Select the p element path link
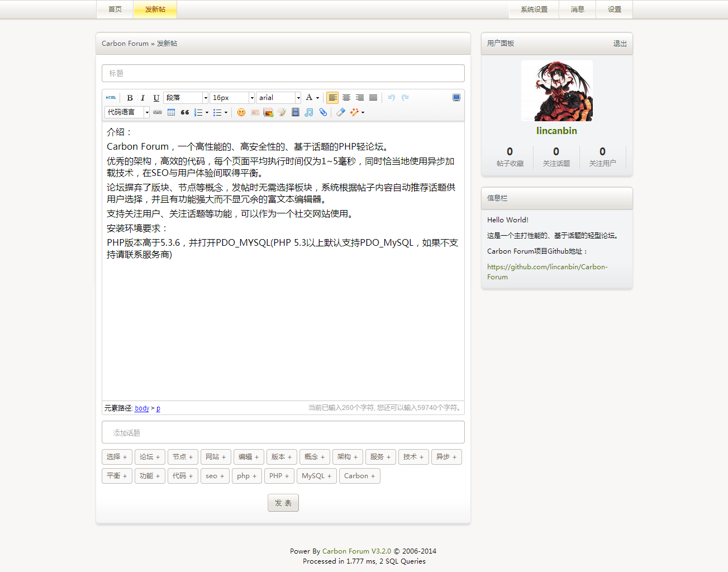The width and height of the screenshot is (728, 572). point(158,408)
